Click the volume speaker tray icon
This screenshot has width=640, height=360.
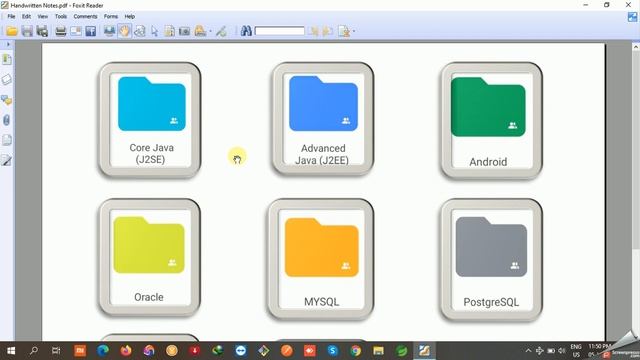coord(562,351)
